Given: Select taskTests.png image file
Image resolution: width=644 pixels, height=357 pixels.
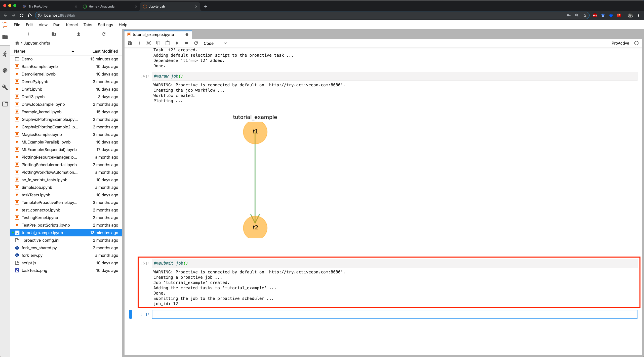Looking at the screenshot, I should coord(66,270).
